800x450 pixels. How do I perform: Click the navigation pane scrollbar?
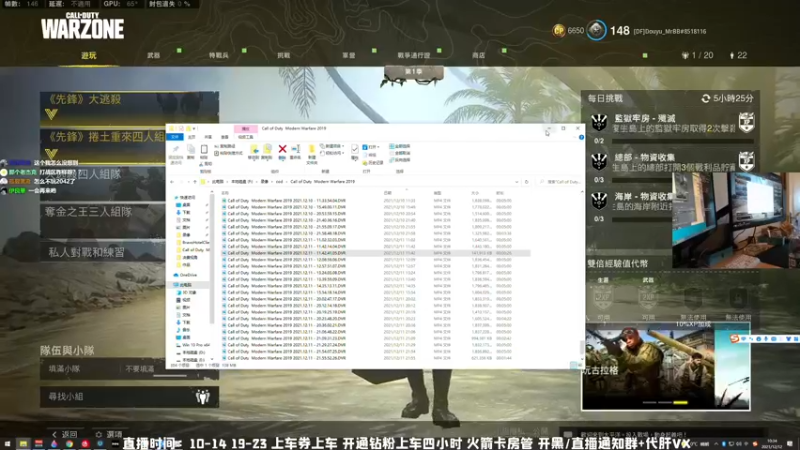pos(212,258)
